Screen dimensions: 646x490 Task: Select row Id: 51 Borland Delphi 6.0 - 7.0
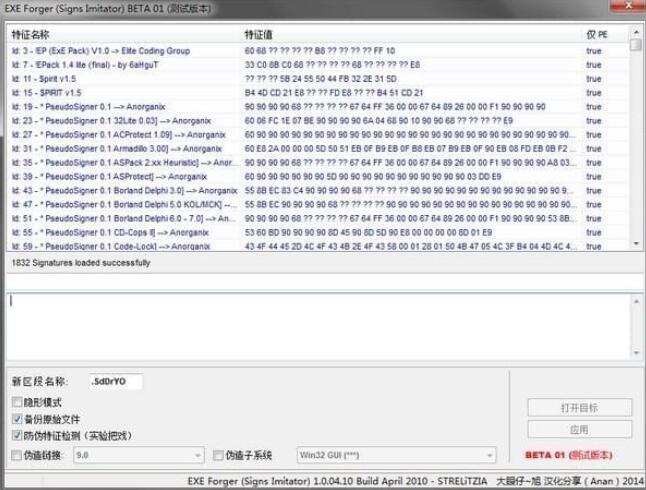point(318,219)
